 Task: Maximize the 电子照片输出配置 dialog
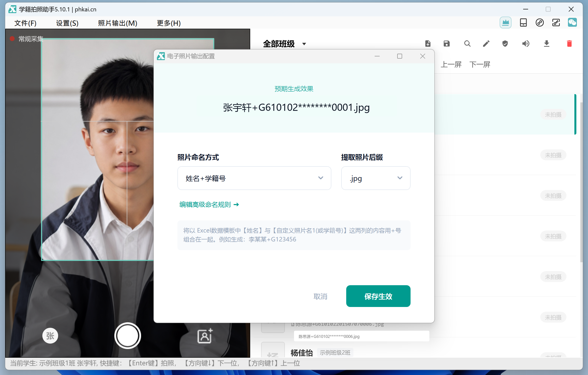click(399, 56)
